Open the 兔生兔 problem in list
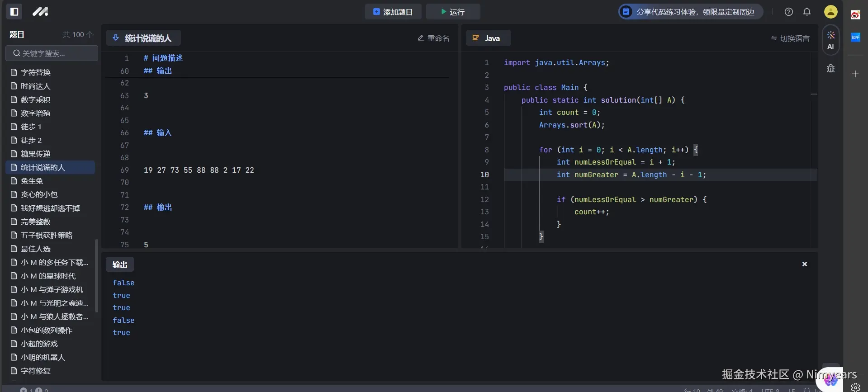 [32, 181]
